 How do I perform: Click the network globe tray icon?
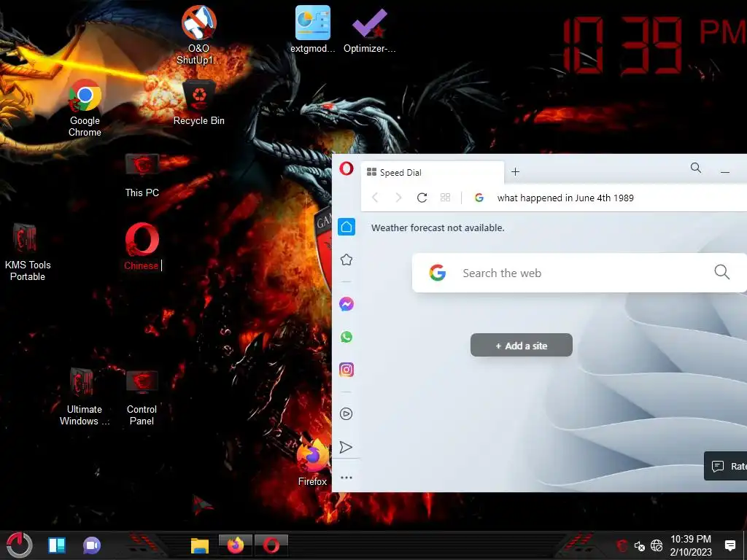click(657, 545)
